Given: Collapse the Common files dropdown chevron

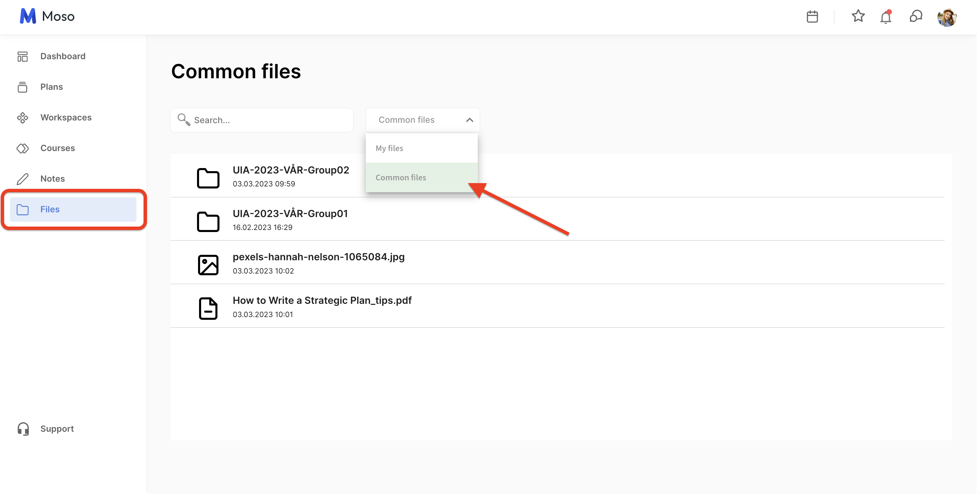Looking at the screenshot, I should tap(470, 120).
